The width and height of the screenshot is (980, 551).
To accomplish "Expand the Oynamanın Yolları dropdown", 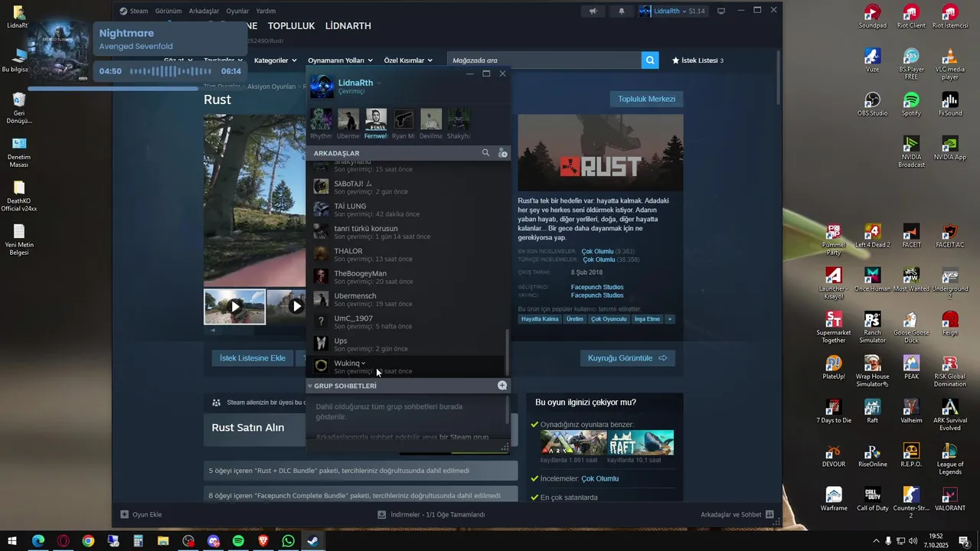I will point(340,60).
